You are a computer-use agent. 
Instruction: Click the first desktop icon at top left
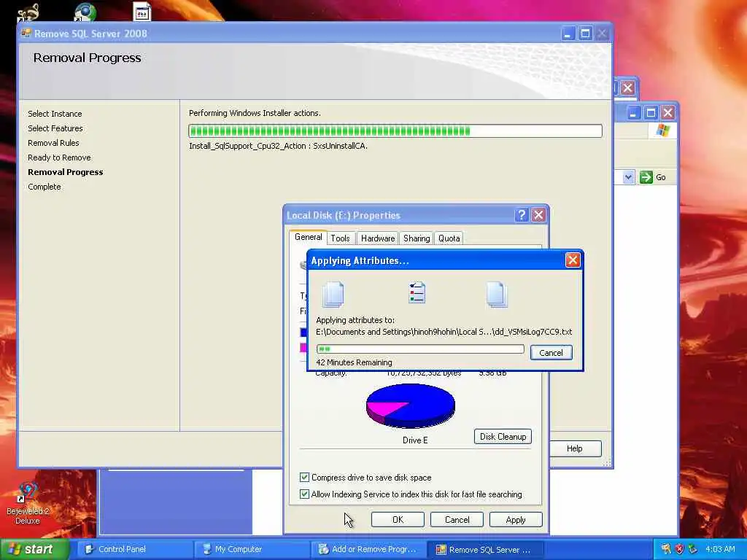(28, 12)
